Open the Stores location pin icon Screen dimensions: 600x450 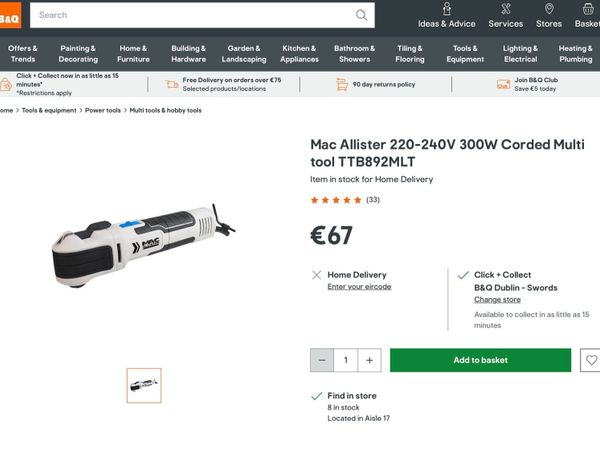pyautogui.click(x=549, y=9)
